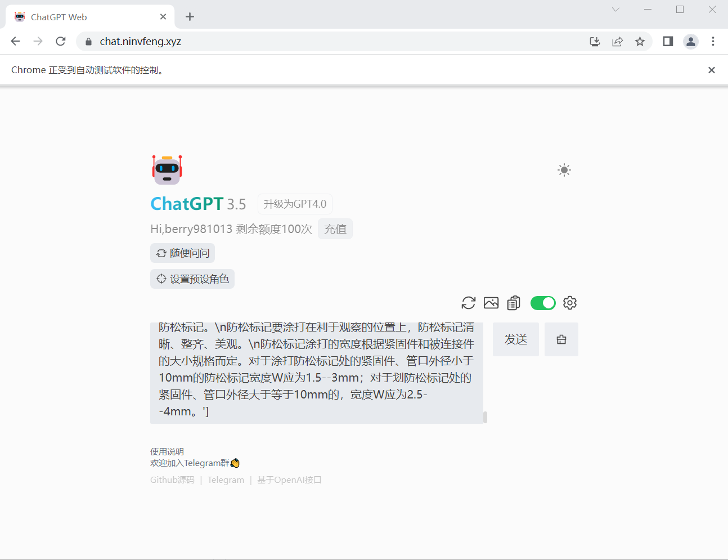Viewport: 728px width, 560px height.
Task: Click the ChatGPT robot logo
Action: pyautogui.click(x=166, y=169)
